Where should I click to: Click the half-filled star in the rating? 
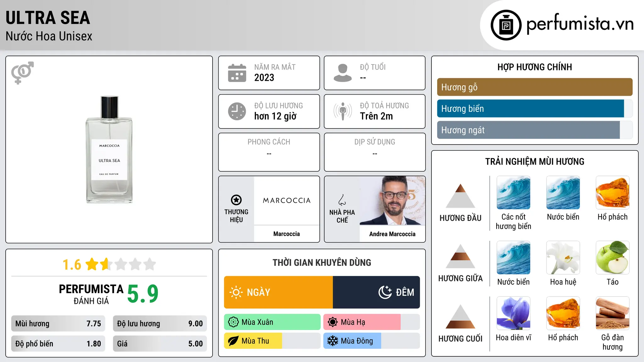click(x=106, y=264)
